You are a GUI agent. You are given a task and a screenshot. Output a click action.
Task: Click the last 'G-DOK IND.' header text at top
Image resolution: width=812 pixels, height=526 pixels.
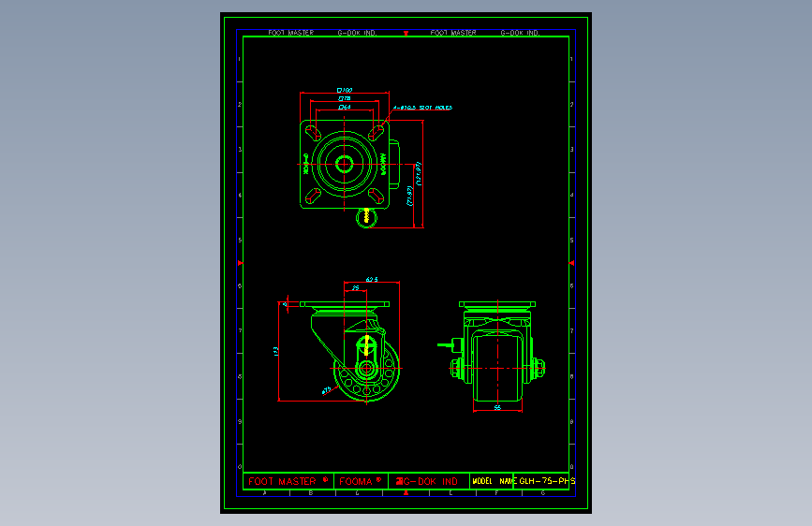click(x=520, y=33)
